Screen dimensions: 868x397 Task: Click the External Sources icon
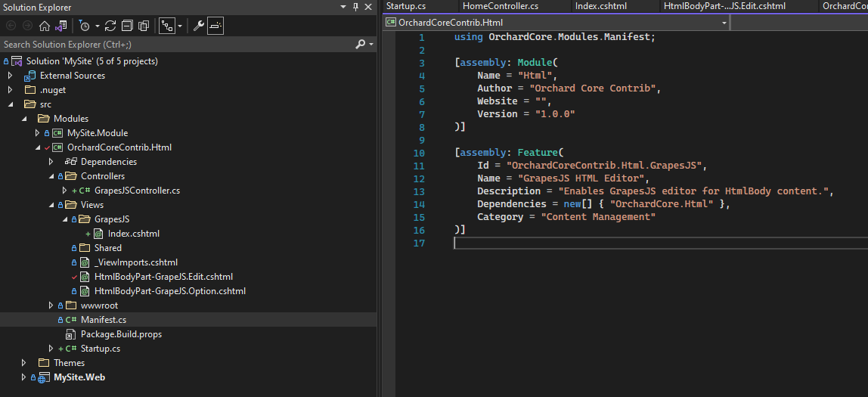point(30,76)
